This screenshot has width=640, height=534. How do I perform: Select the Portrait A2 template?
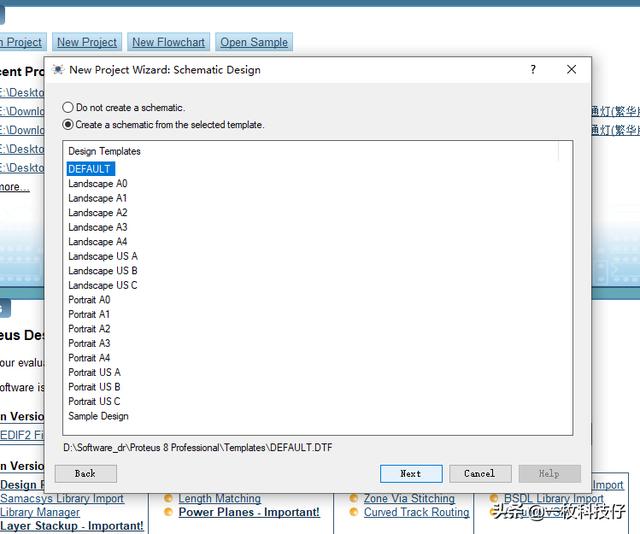point(89,329)
